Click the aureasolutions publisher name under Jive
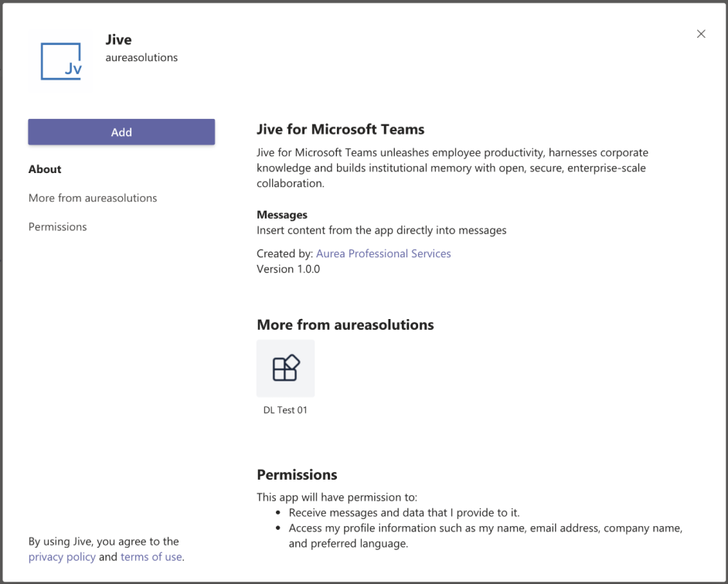Viewport: 728px width, 584px height. (141, 58)
